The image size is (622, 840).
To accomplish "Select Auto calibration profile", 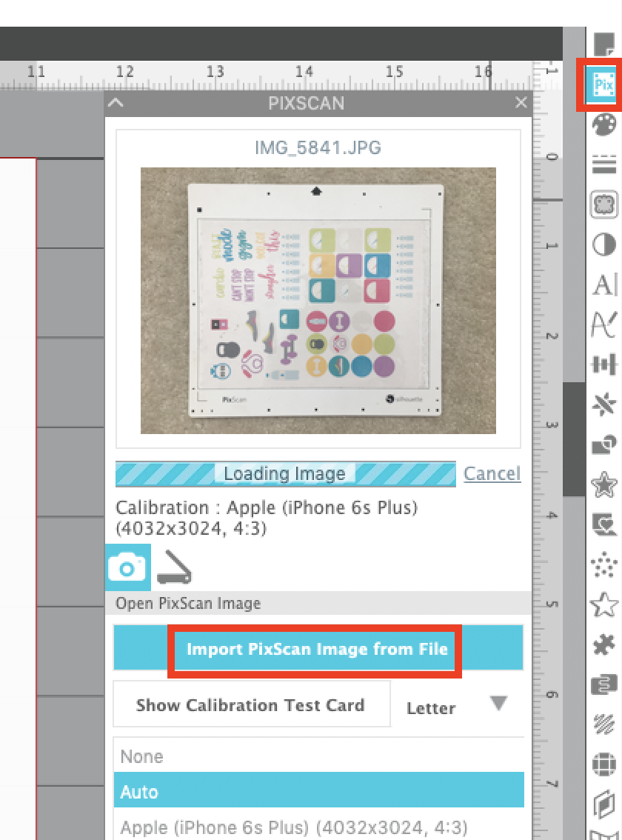I will tap(318, 790).
